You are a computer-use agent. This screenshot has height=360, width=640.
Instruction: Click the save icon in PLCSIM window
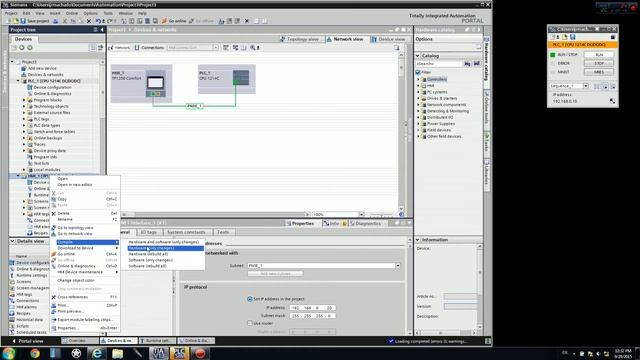pyautogui.click(x=572, y=37)
